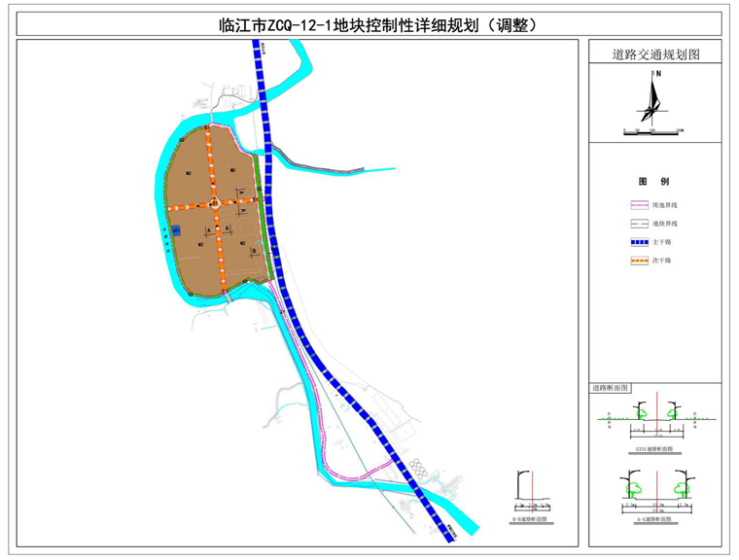
Task: Click the 道路断面图 section label
Action: pyautogui.click(x=611, y=388)
